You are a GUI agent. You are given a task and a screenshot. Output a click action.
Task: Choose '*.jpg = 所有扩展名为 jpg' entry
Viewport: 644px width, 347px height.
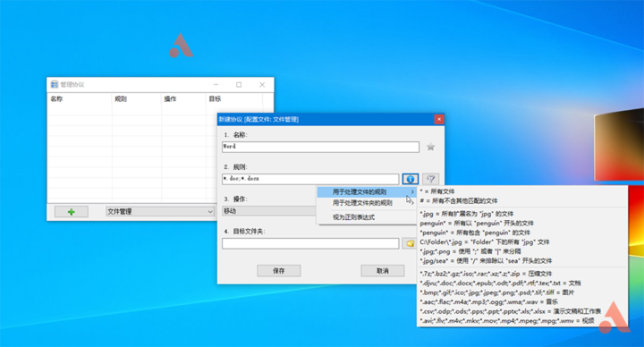click(x=521, y=214)
